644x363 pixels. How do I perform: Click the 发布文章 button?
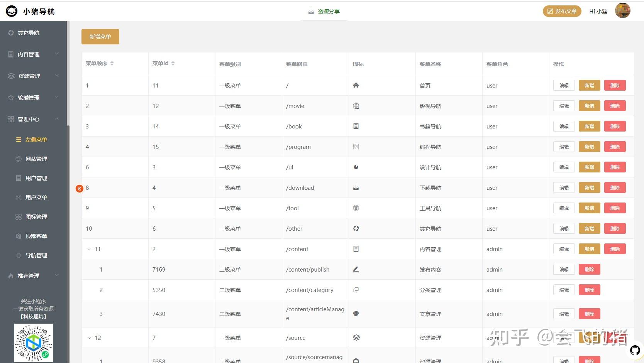click(x=562, y=11)
